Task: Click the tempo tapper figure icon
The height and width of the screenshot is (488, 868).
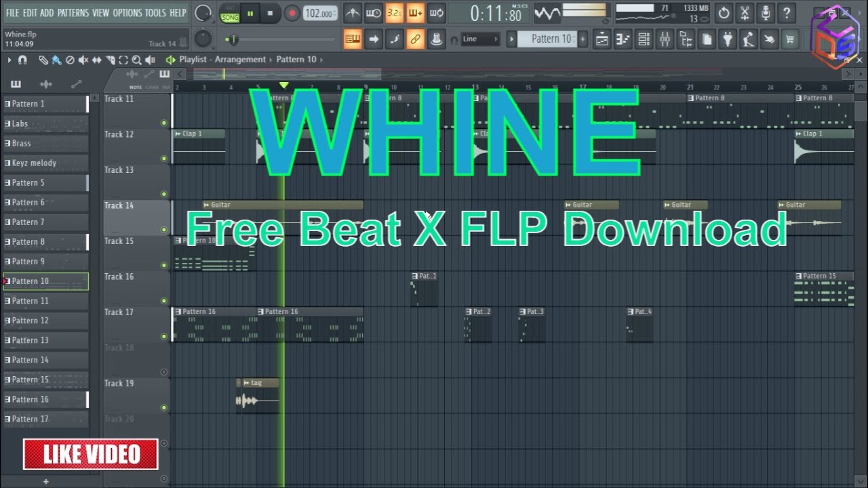Action: click(748, 39)
